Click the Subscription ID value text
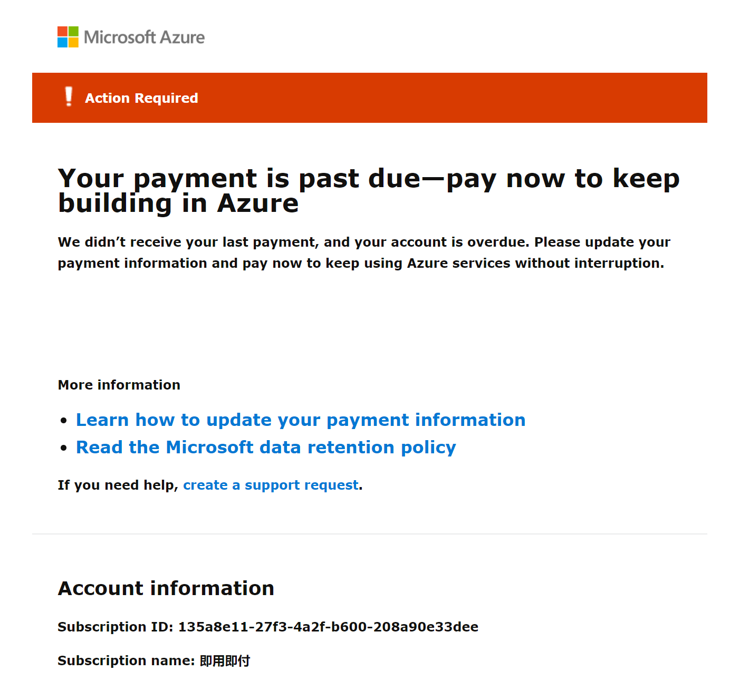The image size is (749, 700). coord(328,627)
